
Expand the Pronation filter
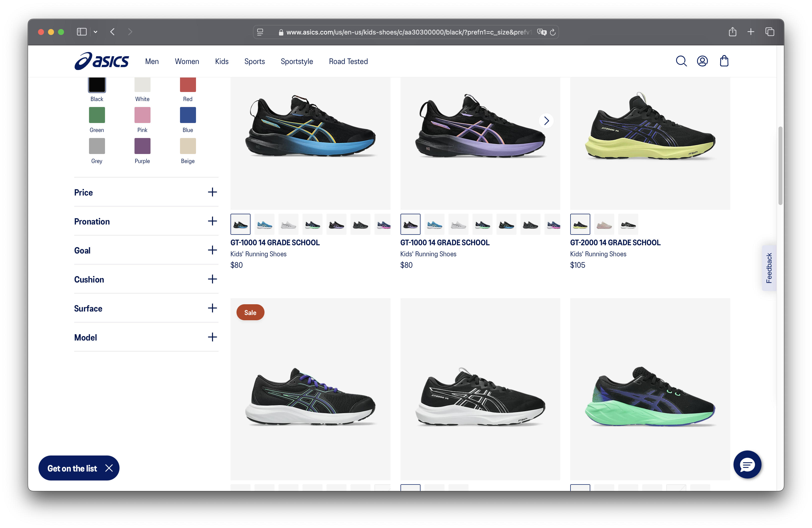coord(146,221)
